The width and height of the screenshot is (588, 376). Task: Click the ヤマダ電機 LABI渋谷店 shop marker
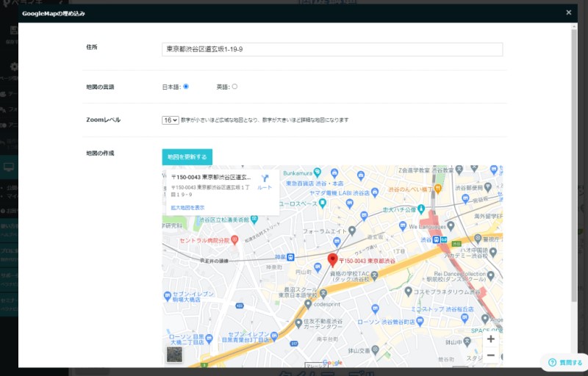(x=374, y=192)
